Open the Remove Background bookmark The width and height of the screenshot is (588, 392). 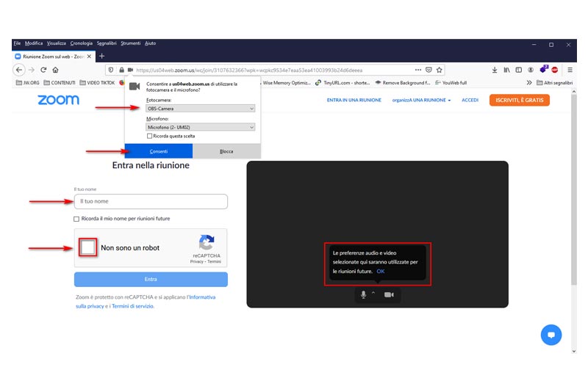[x=402, y=83]
